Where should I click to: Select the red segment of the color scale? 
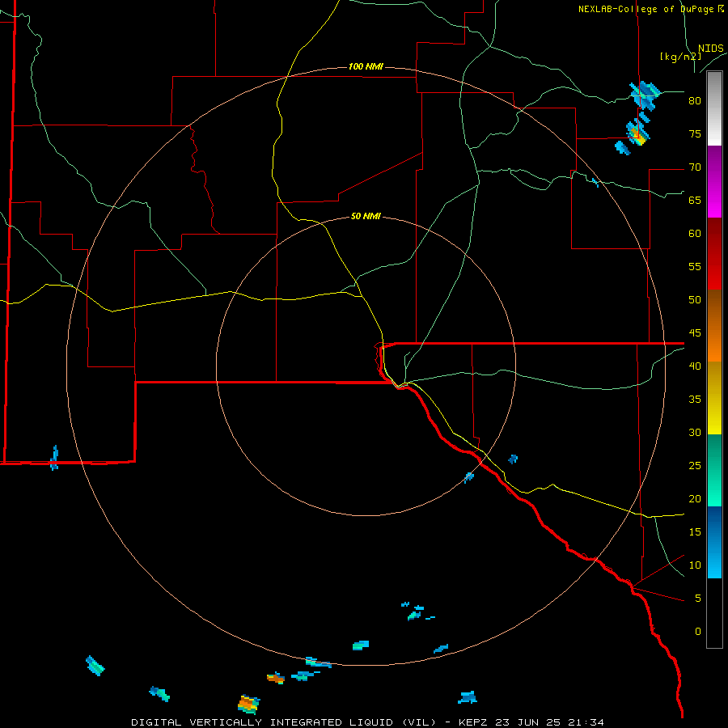coord(714,253)
